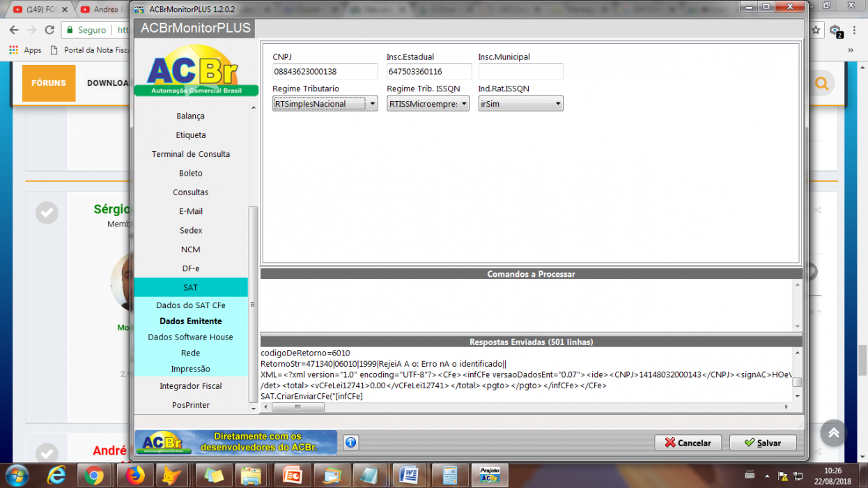Open Dados Software House sub-item
868x488 pixels.
(x=191, y=337)
